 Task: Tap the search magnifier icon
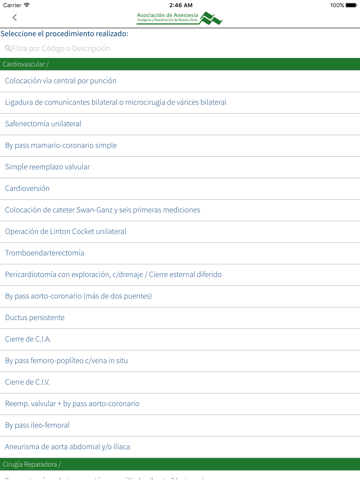(x=8, y=48)
